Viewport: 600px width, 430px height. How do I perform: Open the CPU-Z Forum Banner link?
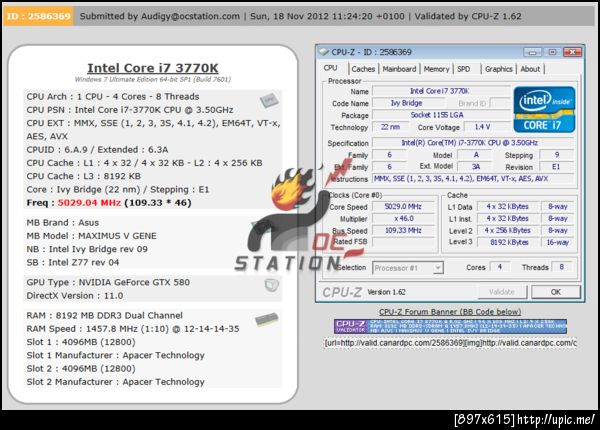pyautogui.click(x=450, y=312)
